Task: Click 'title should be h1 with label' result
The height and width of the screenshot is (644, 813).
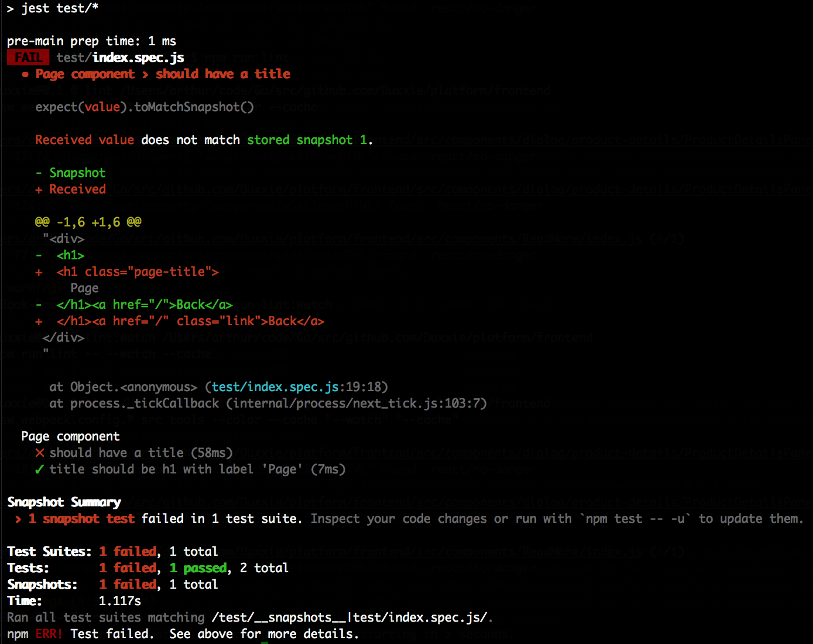Action: pos(198,469)
